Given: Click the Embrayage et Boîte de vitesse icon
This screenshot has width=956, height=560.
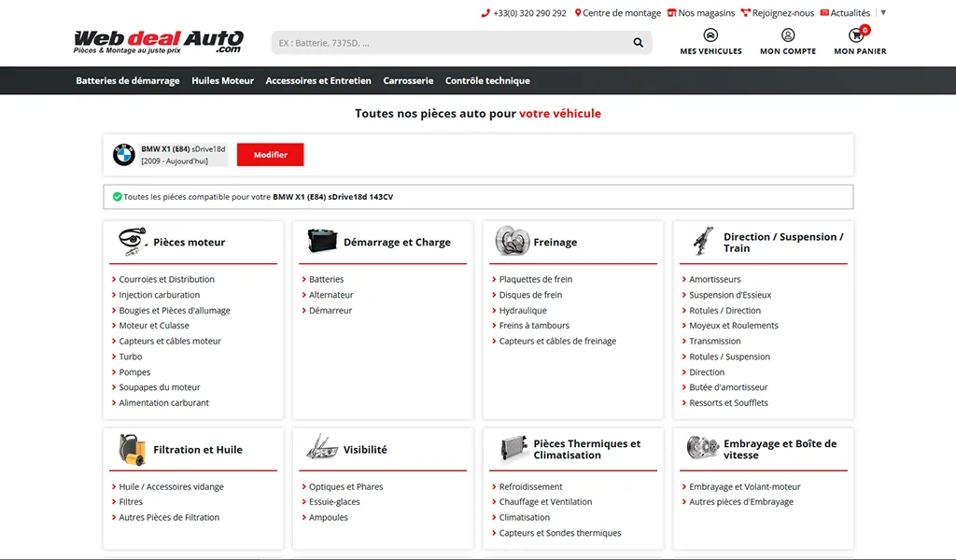Looking at the screenshot, I should click(702, 449).
